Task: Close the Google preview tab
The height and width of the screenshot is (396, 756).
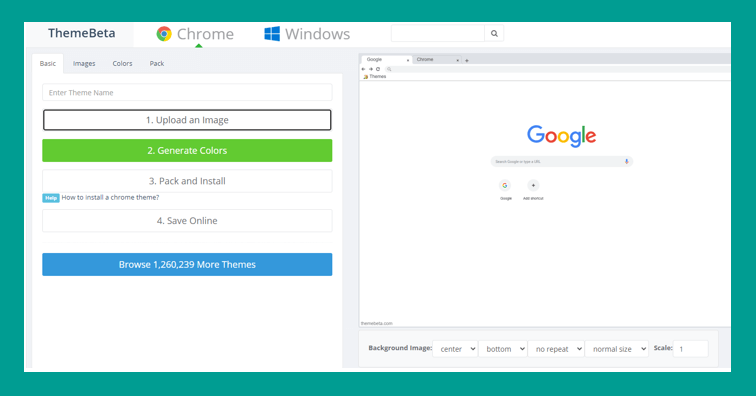Action: [x=408, y=60]
